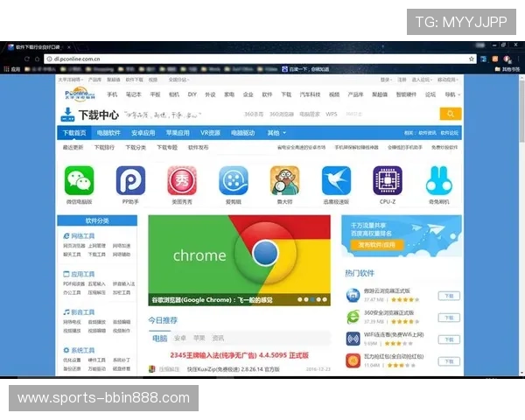Screen dimensions: 525x420
Task: Switch to the 安卓 tab under 今日推荐
Action: pyautogui.click(x=179, y=338)
